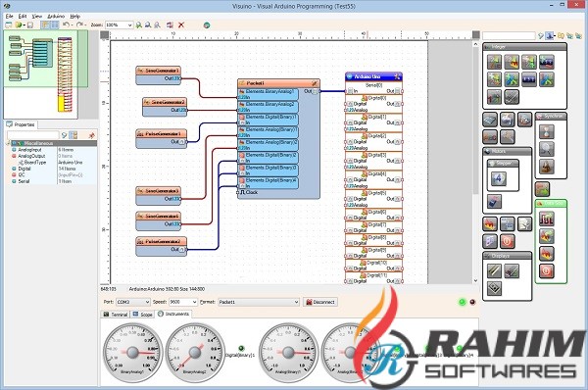
Task: Open the Undo history dropdown arrow
Action: (72, 25)
